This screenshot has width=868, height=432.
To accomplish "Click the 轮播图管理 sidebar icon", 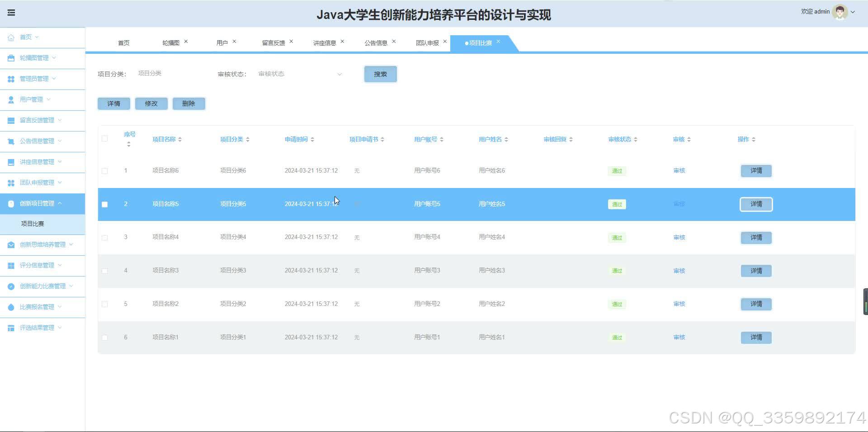I will tap(11, 58).
